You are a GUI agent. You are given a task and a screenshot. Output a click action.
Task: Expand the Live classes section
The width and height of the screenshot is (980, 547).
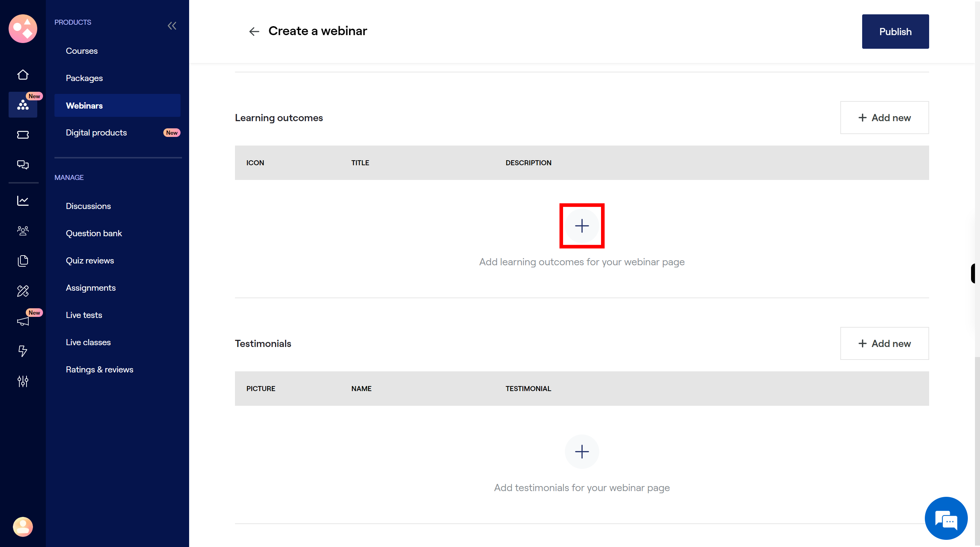pyautogui.click(x=88, y=342)
